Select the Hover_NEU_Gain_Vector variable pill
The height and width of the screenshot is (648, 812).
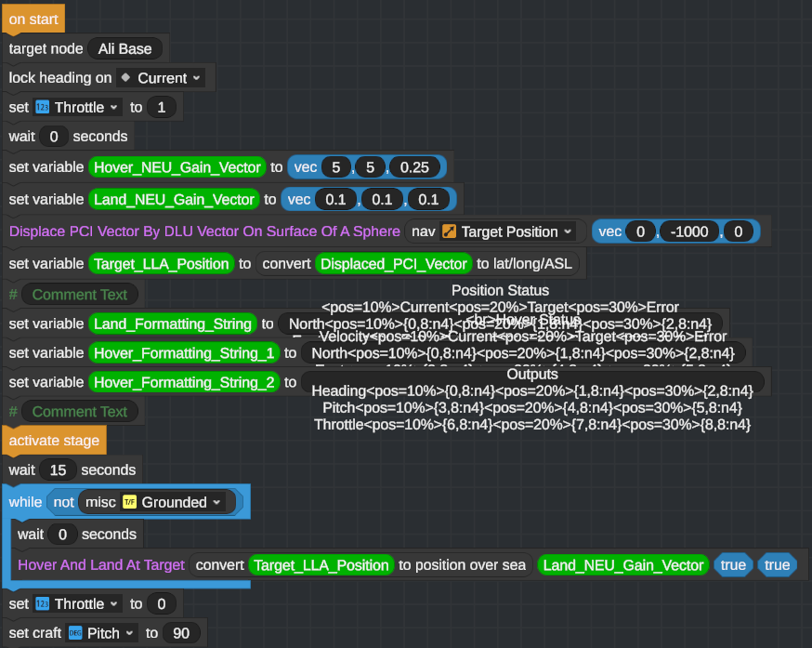(177, 167)
